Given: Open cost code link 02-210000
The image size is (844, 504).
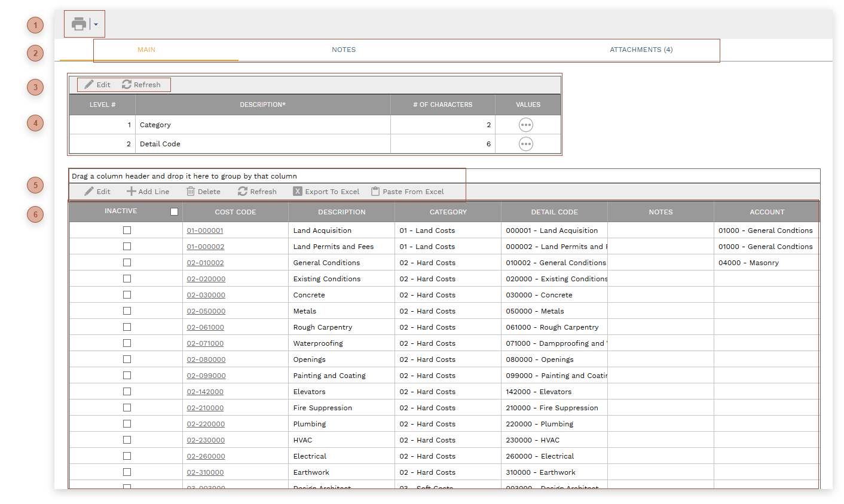Looking at the screenshot, I should tap(205, 408).
